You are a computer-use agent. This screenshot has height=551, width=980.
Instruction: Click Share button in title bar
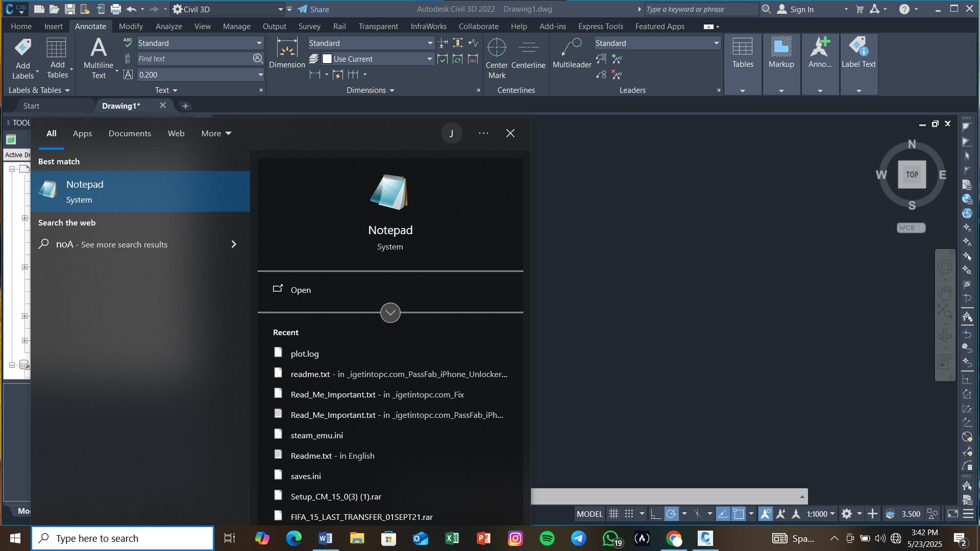313,9
